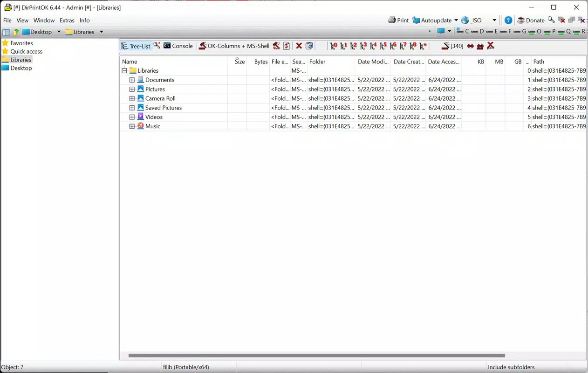Image resolution: width=588 pixels, height=373 pixels.
Task: Select Desktop in the sidebar
Action: (x=17, y=68)
